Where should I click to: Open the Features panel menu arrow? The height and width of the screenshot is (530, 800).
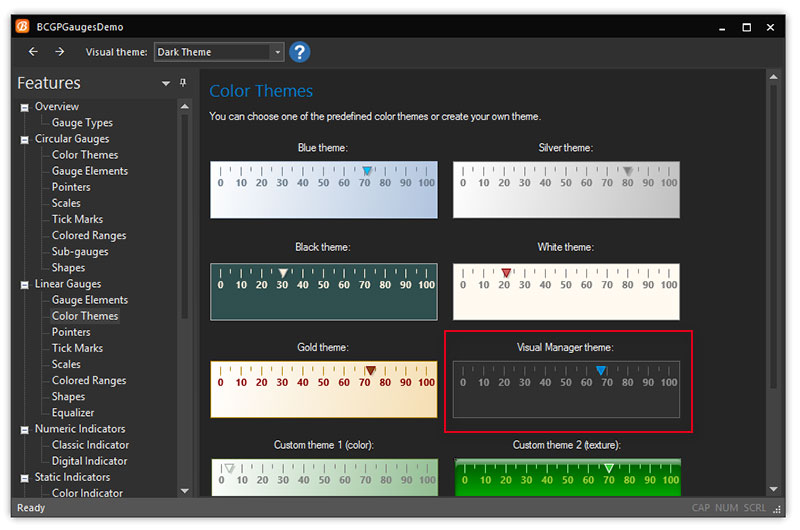tap(166, 84)
